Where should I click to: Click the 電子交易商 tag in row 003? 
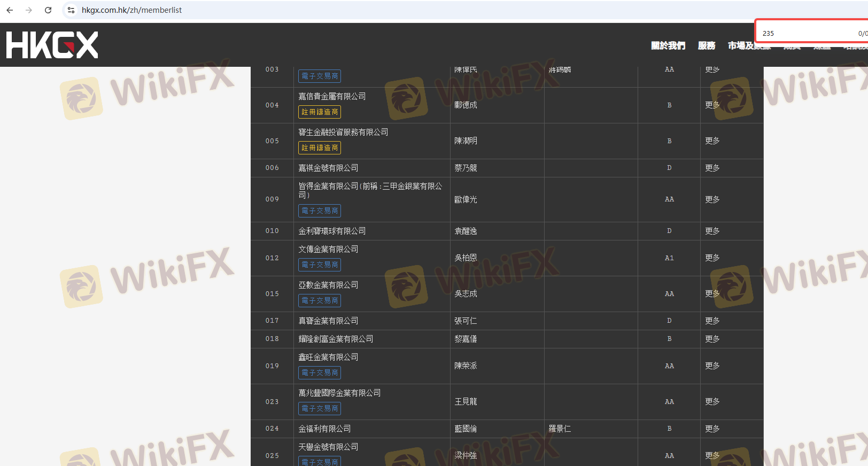[x=320, y=76]
